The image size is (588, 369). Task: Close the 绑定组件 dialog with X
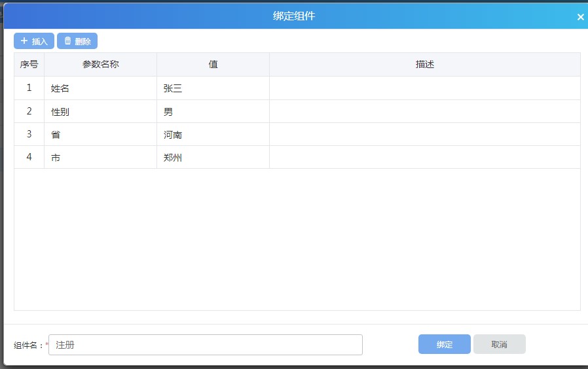[580, 17]
